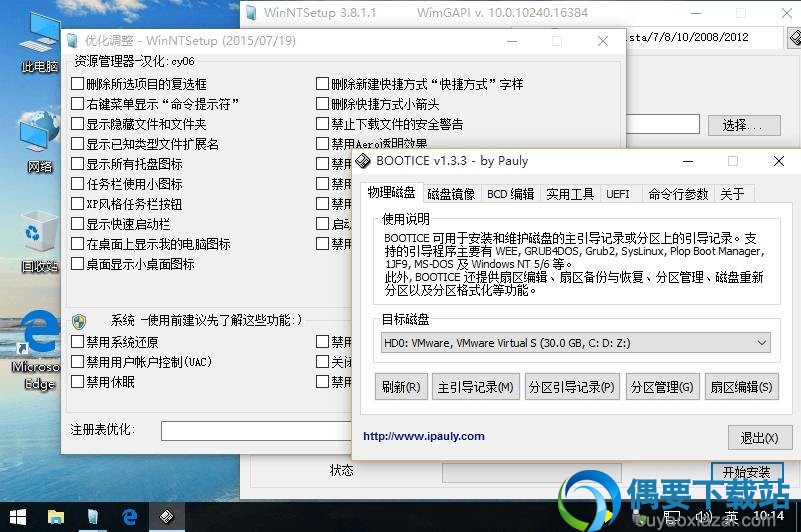Select BOOTICE taskbar icon
801x532 pixels.
pos(167,517)
